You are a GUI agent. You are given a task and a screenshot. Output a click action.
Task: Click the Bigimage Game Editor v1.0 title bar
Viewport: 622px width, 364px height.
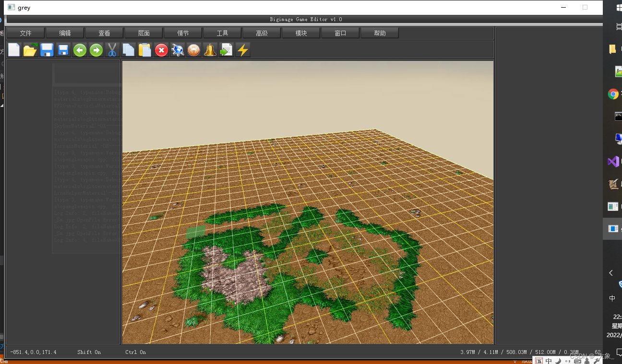coord(306,19)
